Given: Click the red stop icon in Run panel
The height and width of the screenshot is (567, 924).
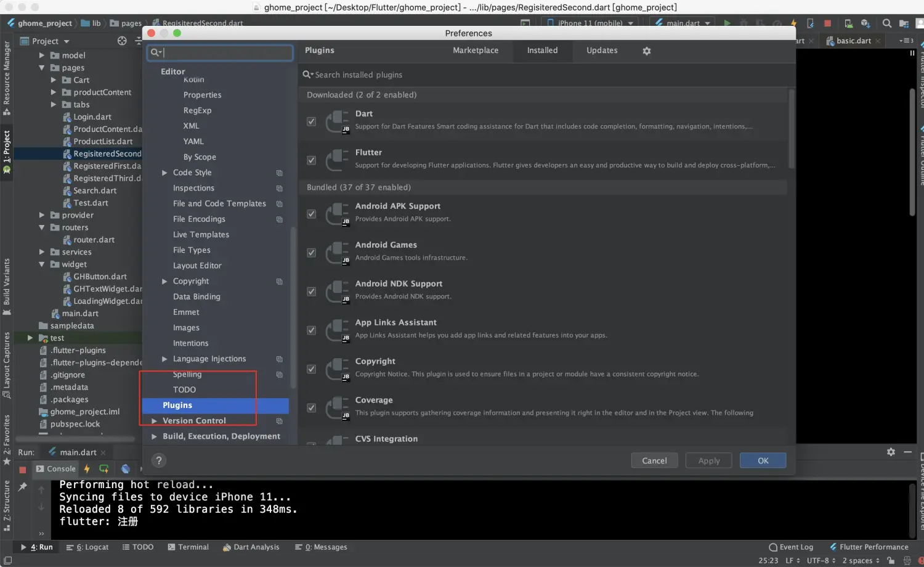Looking at the screenshot, I should (x=23, y=470).
